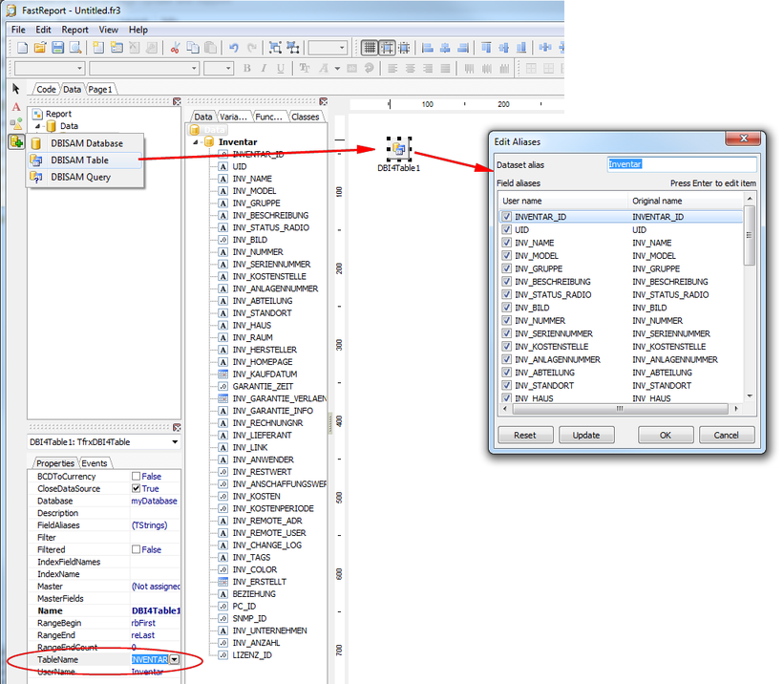Uncheck the INV_GRUPPE field alias checkbox
Viewport: 784px width, 684px height.
507,268
